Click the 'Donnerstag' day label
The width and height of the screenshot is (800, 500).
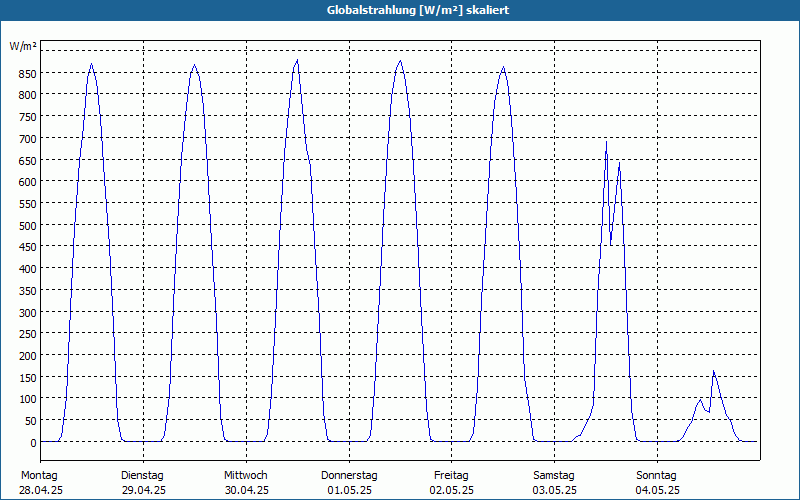[x=349, y=476]
